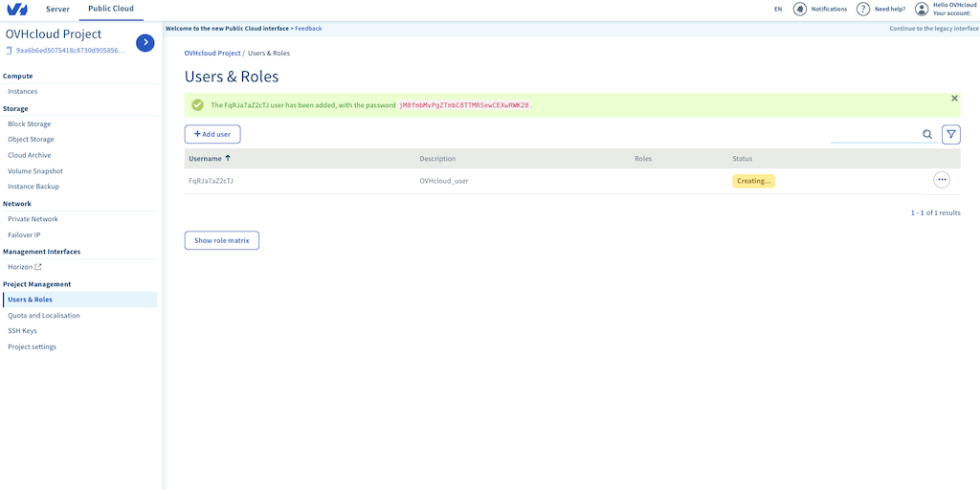The width and height of the screenshot is (980, 490).
Task: Click the OVHcloud Project sidebar title
Action: coord(54,33)
